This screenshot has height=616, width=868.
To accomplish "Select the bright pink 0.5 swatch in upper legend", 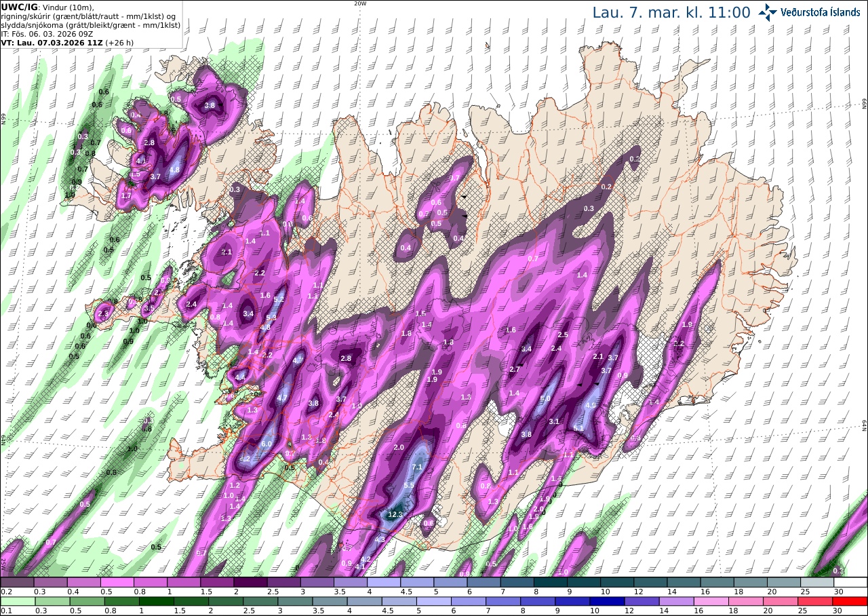I will pyautogui.click(x=117, y=582).
